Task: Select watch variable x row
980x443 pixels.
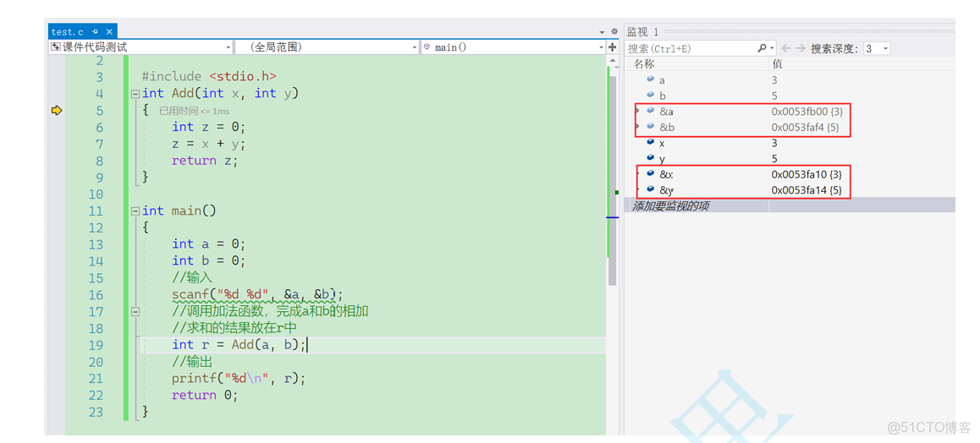Action: pos(790,143)
